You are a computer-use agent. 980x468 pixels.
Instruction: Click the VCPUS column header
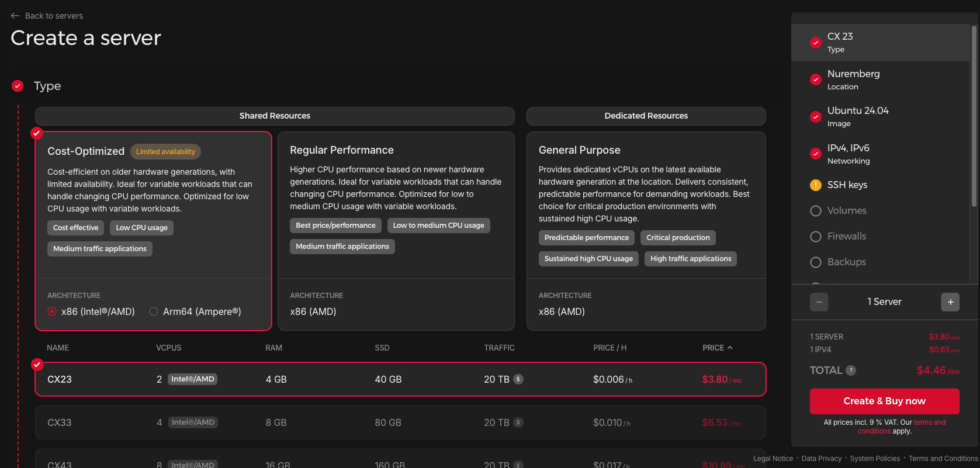click(168, 348)
